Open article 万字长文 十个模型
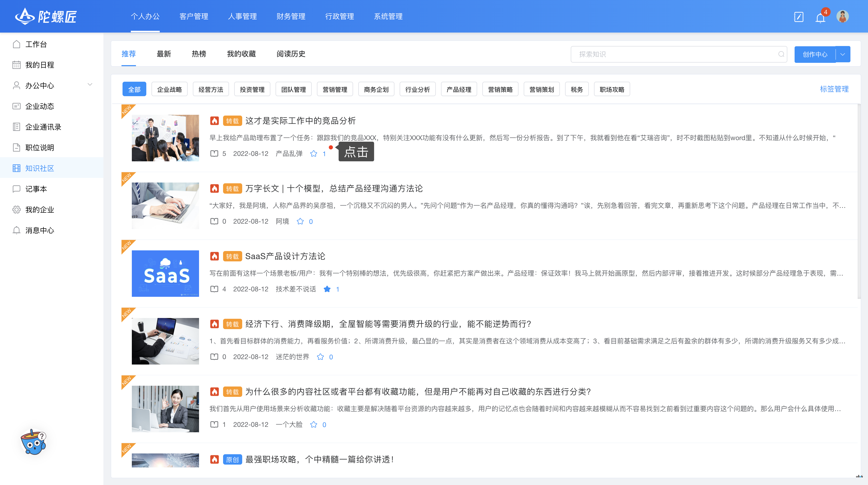868x485 pixels. point(334,188)
